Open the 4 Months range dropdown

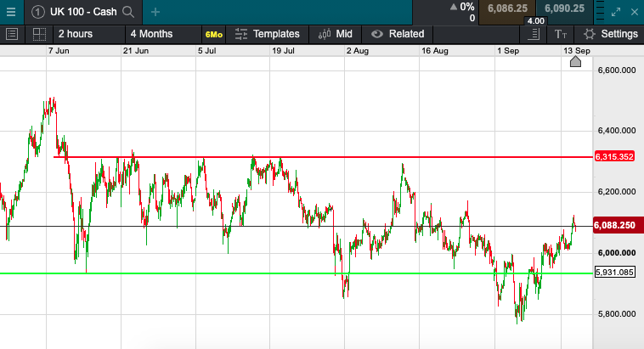[151, 34]
